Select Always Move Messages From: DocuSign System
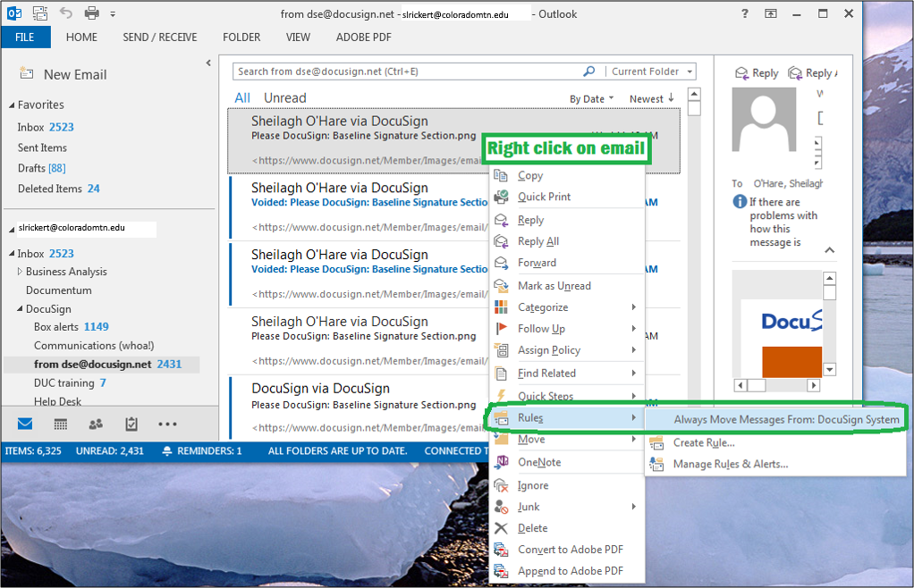 [x=775, y=419]
